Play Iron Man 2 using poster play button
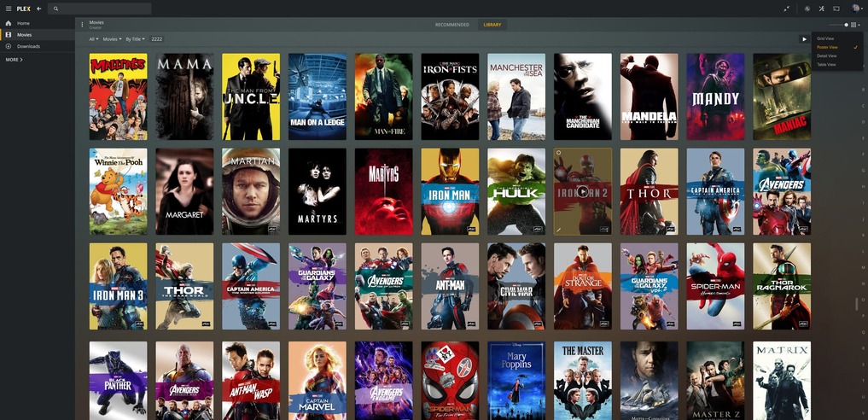The height and width of the screenshot is (420, 868). 582,191
